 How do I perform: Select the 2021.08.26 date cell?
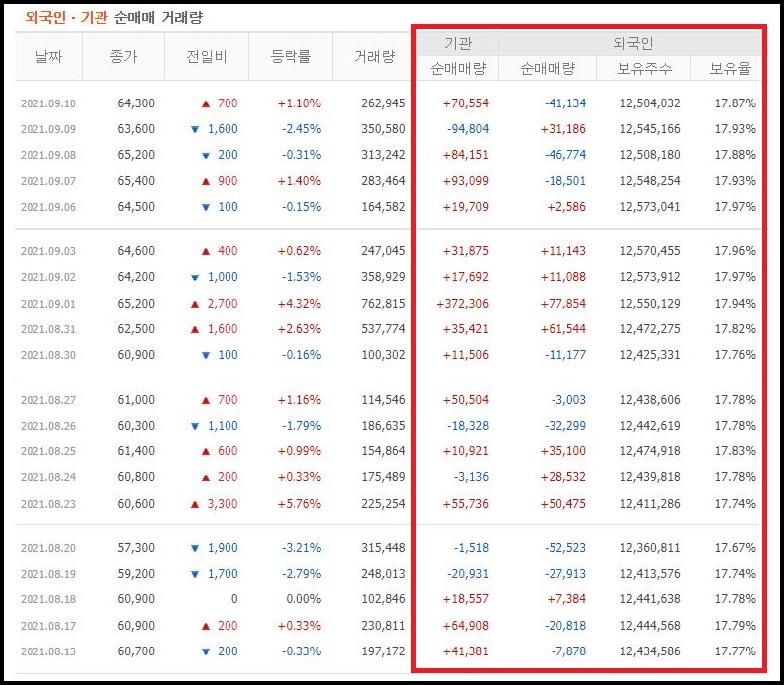point(48,426)
